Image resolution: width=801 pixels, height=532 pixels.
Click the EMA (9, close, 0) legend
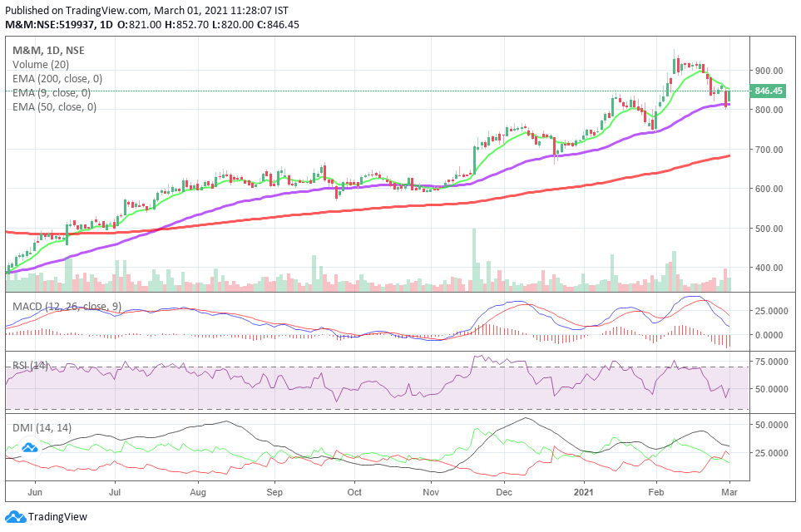coord(52,92)
